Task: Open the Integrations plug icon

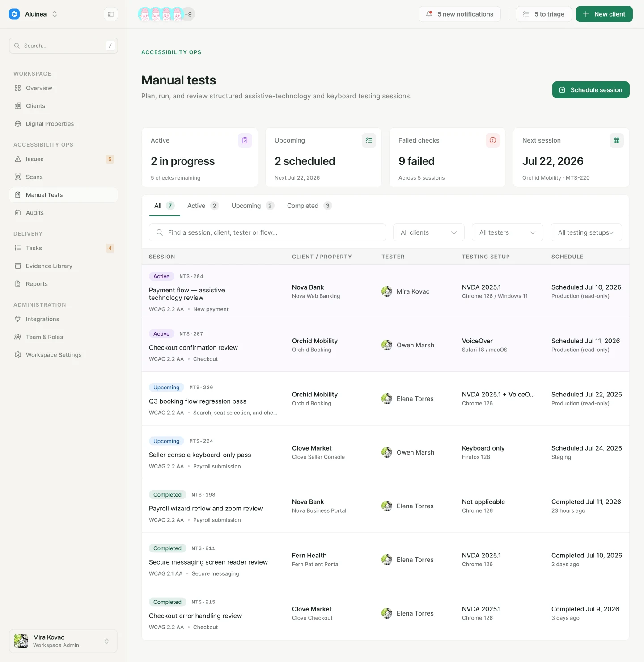Action: [18, 319]
